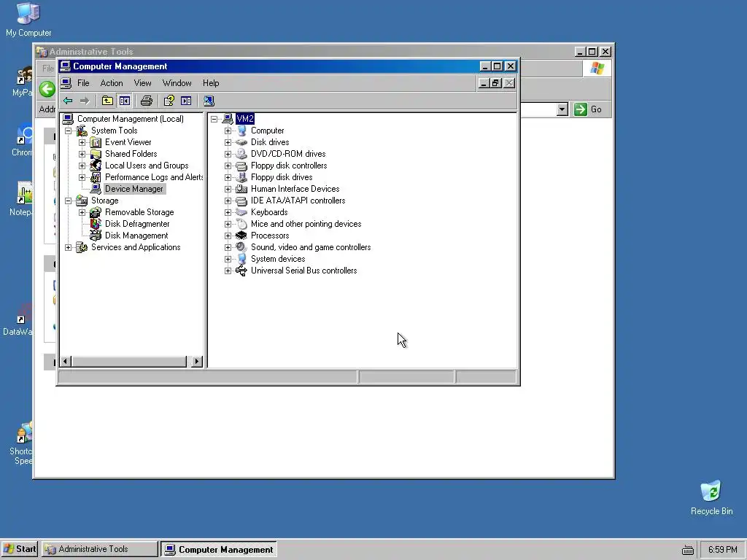The height and width of the screenshot is (560, 747).
Task: Expand Services and Applications node
Action: pyautogui.click(x=68, y=247)
